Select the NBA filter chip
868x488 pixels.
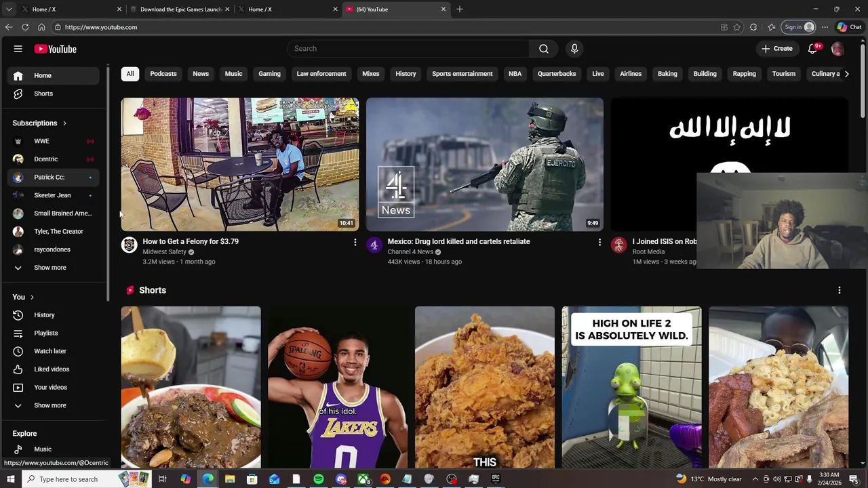coord(515,74)
